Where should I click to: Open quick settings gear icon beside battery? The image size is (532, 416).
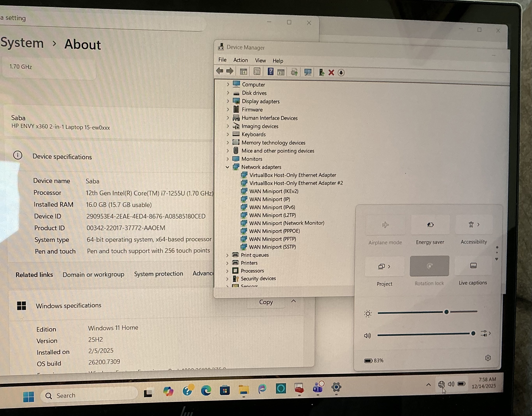[x=488, y=358]
